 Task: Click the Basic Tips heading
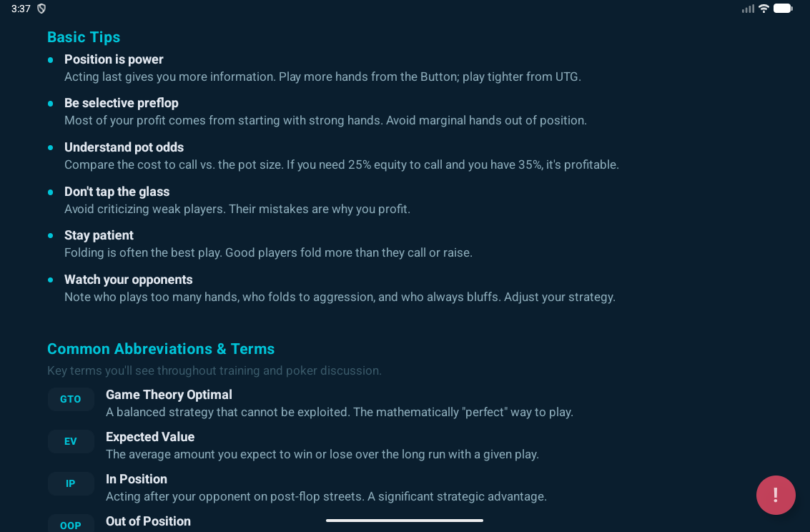(x=84, y=37)
